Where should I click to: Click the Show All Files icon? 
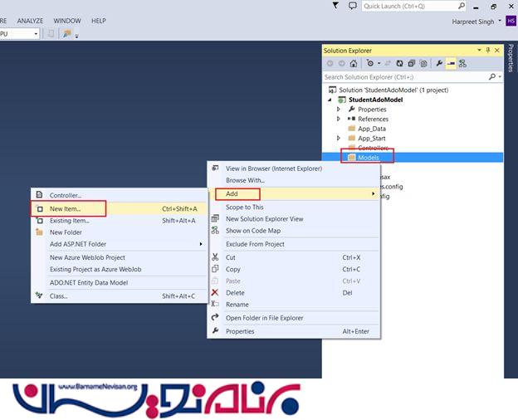coord(423,63)
